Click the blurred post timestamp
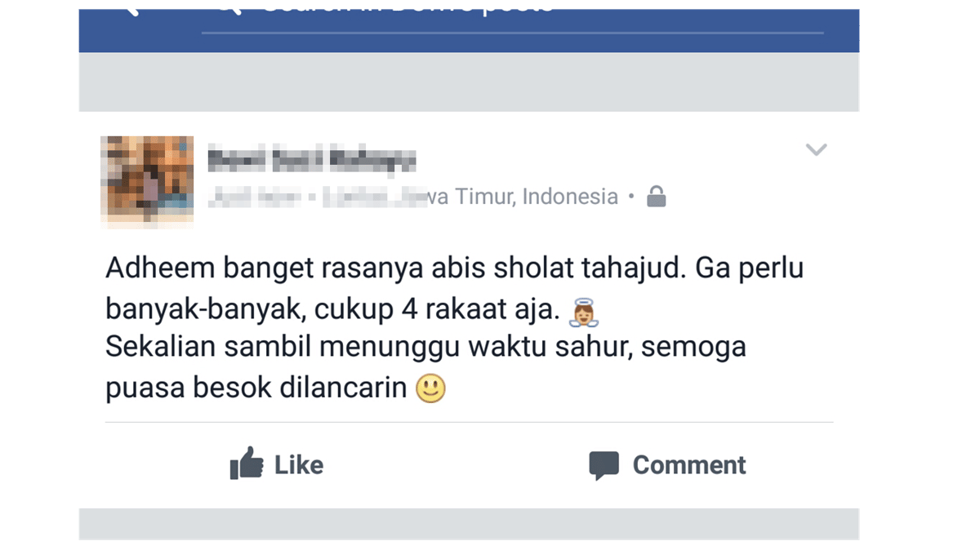This screenshot has height=550, width=980. [254, 197]
